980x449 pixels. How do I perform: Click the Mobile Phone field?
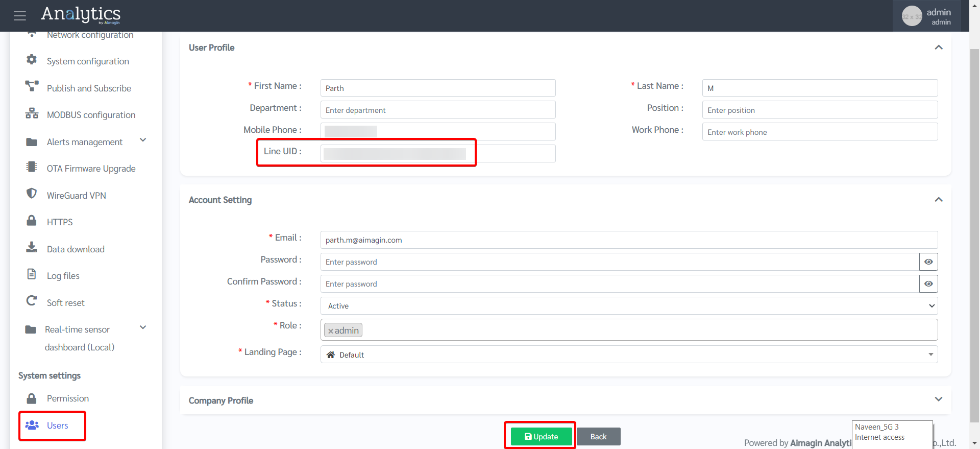(438, 132)
